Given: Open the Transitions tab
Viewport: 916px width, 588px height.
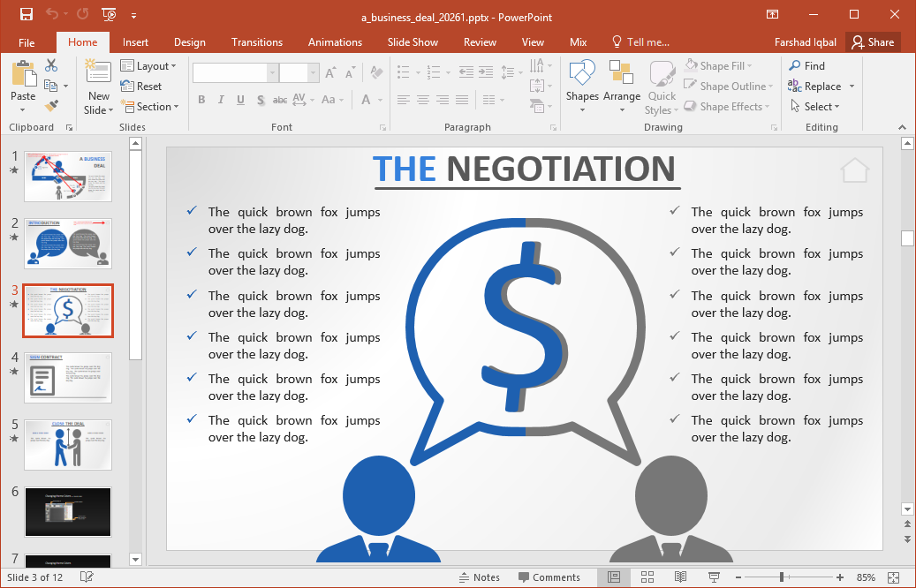Looking at the screenshot, I should tap(257, 42).
